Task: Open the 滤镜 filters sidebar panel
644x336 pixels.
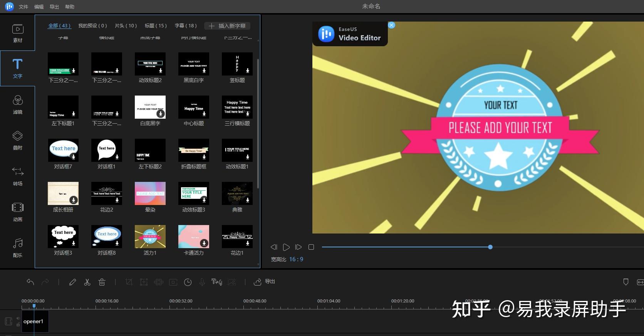Action: [x=18, y=104]
